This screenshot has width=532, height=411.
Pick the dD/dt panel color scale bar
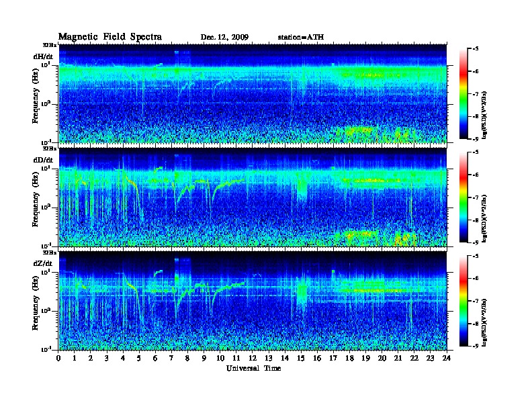pyautogui.click(x=463, y=197)
